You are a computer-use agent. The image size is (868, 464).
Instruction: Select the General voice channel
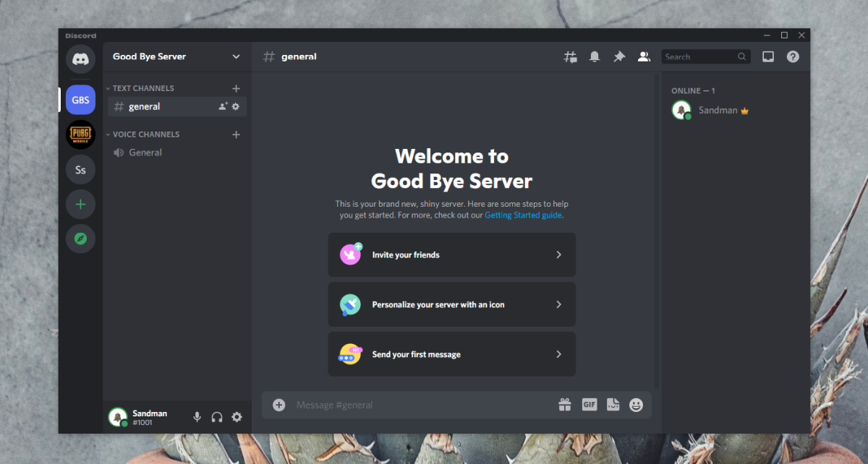[x=145, y=152]
